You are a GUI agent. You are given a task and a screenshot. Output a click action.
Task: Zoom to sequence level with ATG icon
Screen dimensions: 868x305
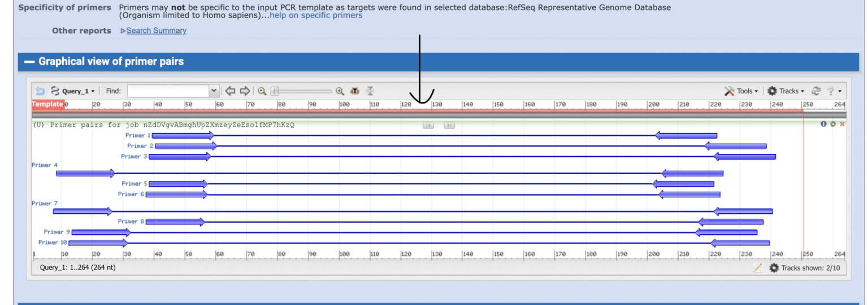[x=355, y=91]
